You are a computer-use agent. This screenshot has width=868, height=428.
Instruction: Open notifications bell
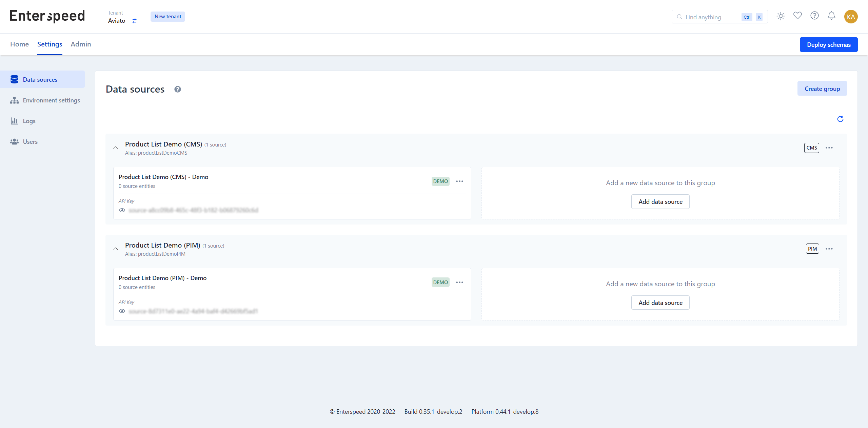point(831,16)
